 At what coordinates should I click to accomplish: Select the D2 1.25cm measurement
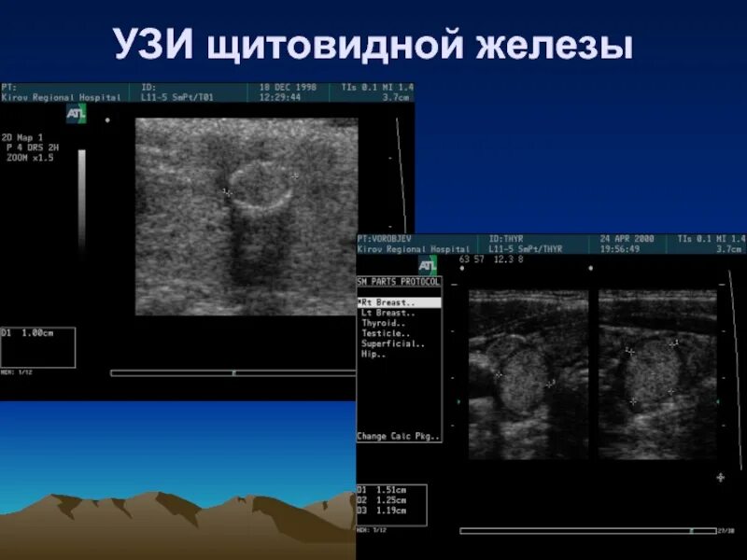(x=382, y=500)
